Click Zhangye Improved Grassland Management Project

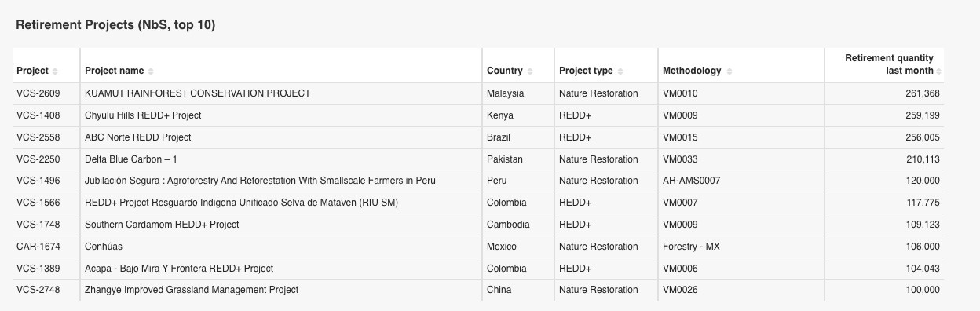[x=192, y=290]
